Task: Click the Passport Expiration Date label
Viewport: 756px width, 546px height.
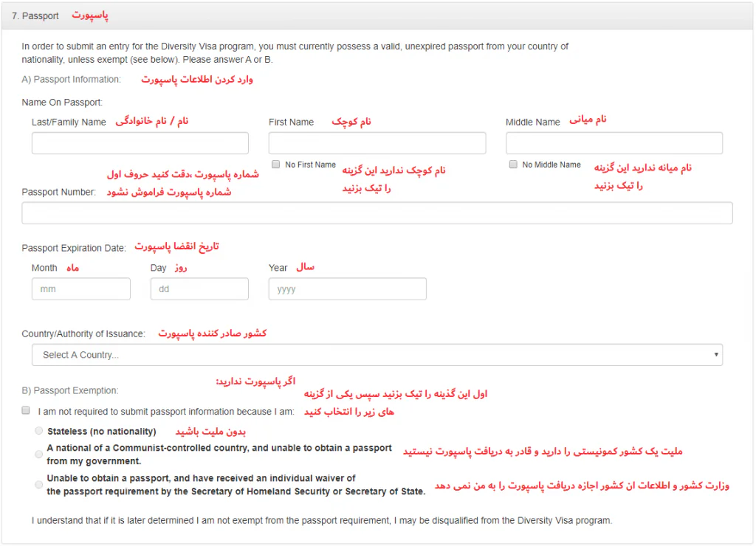Action: (74, 248)
